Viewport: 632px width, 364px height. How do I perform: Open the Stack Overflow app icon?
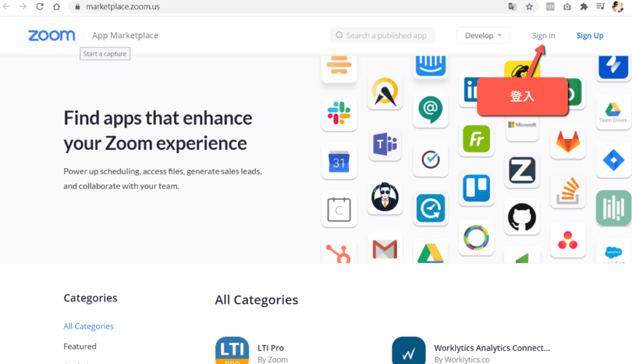tap(568, 191)
